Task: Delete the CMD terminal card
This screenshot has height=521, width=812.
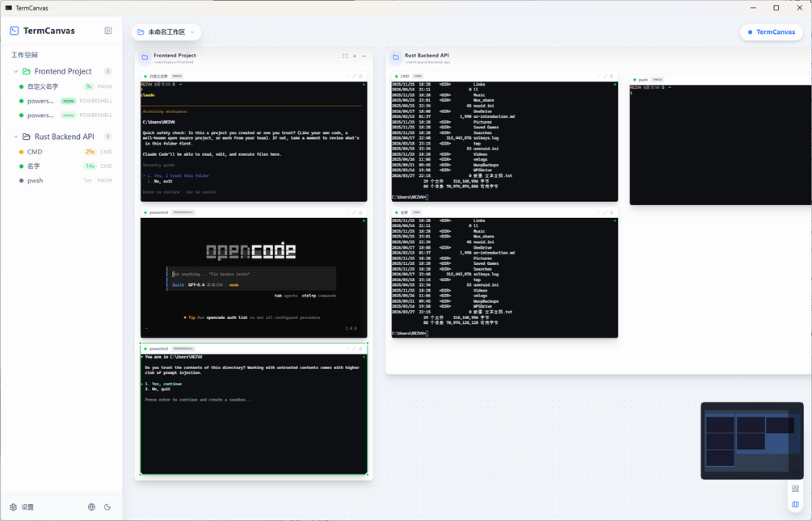Action: pos(612,76)
